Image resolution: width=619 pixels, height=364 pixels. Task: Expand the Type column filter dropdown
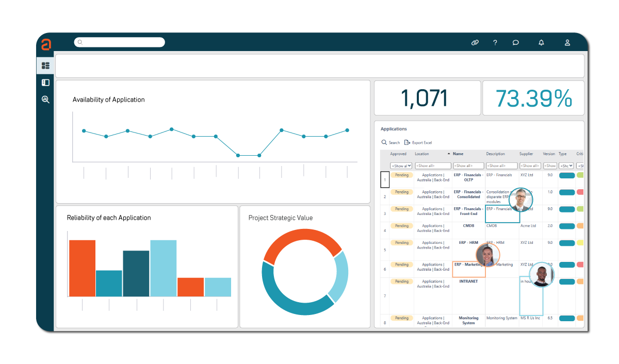point(566,166)
